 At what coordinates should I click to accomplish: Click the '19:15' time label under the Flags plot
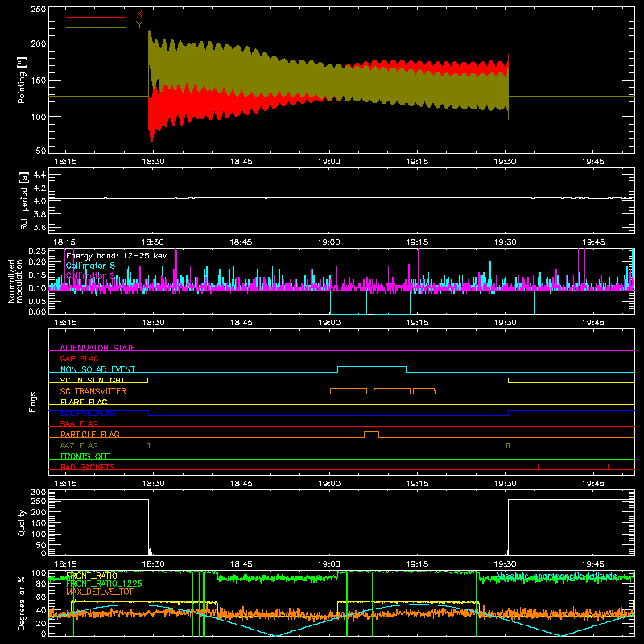pyautogui.click(x=417, y=484)
